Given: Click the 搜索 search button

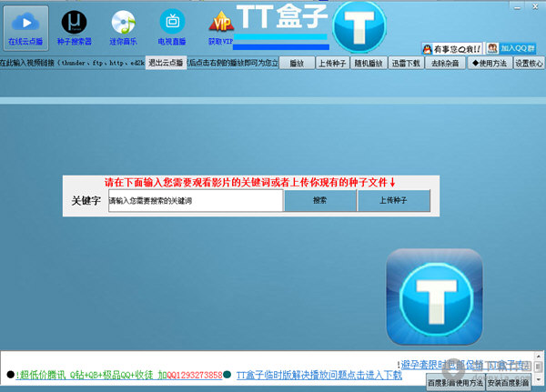Looking at the screenshot, I should 319,200.
